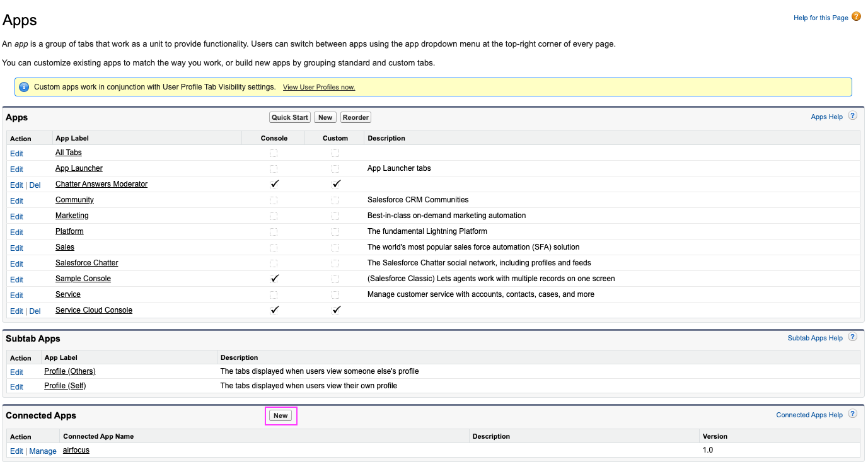
Task: Edit the airfocus connected app
Action: pos(16,451)
